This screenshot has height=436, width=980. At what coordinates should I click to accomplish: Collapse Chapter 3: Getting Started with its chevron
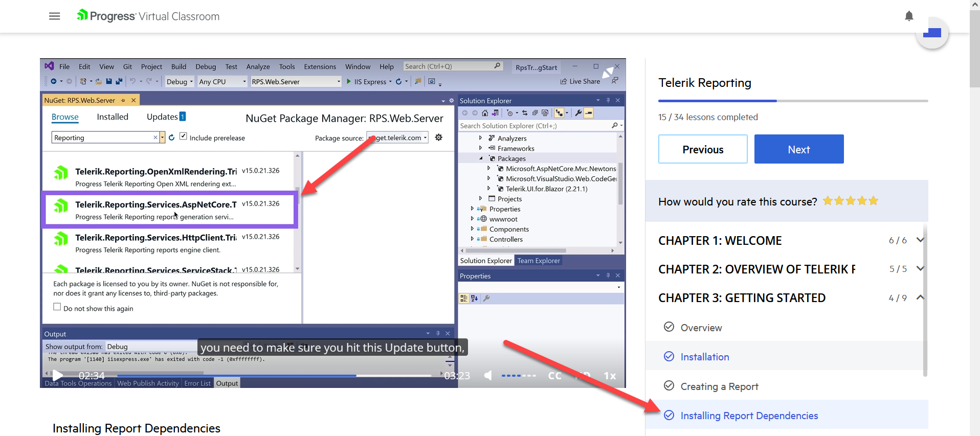920,297
